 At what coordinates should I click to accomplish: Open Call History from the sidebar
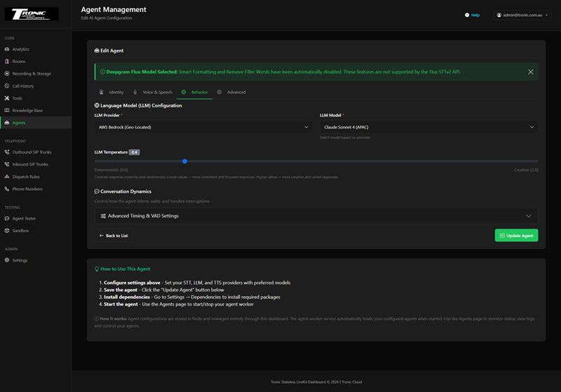36,86
